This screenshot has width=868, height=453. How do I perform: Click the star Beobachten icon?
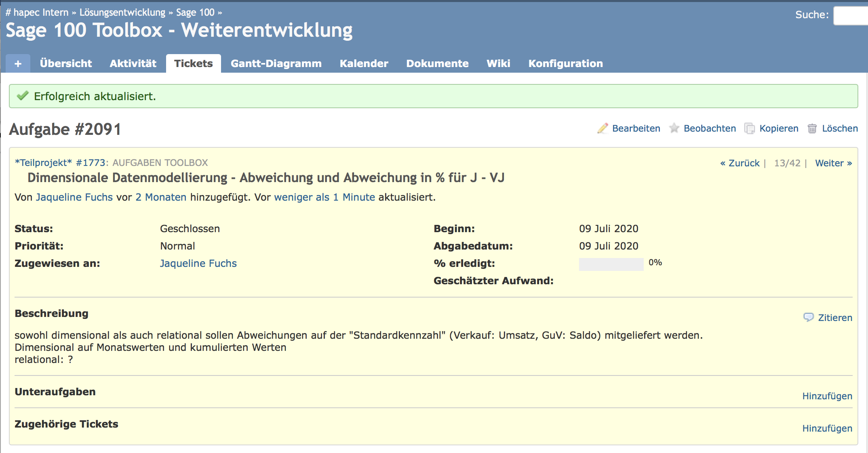pos(674,128)
